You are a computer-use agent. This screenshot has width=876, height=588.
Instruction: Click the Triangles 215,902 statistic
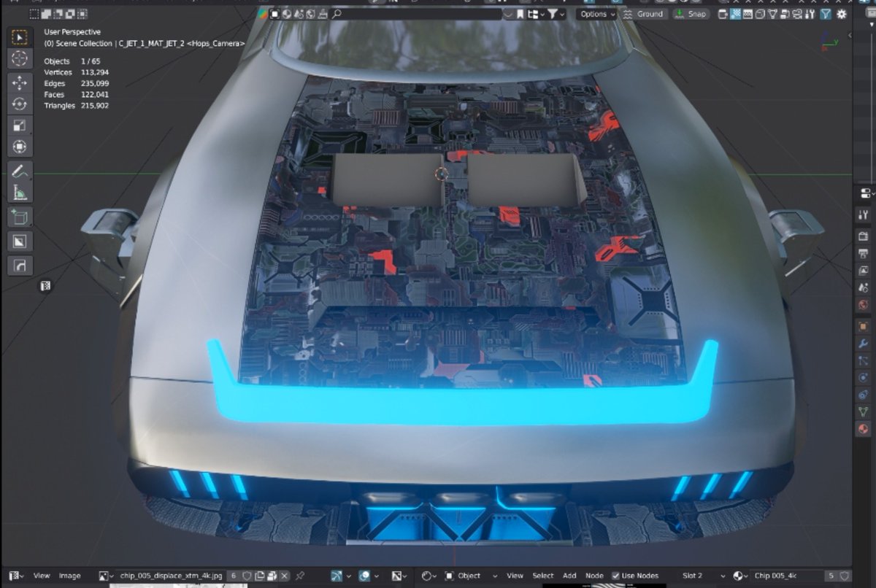[77, 106]
